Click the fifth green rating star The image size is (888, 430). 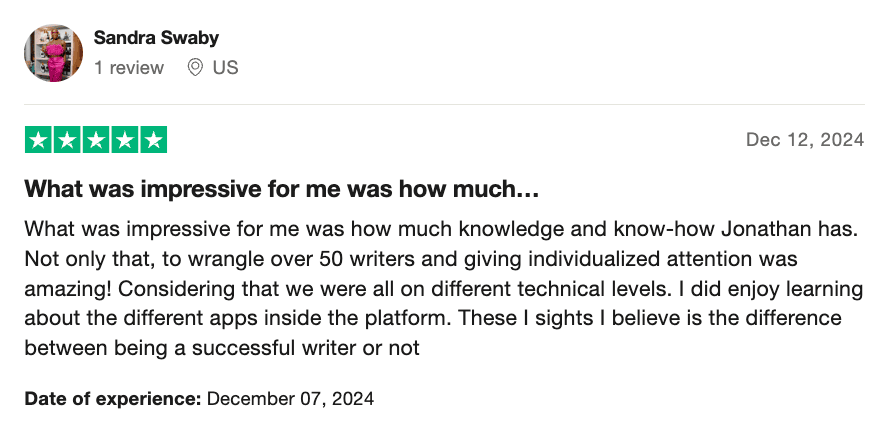[x=153, y=140]
